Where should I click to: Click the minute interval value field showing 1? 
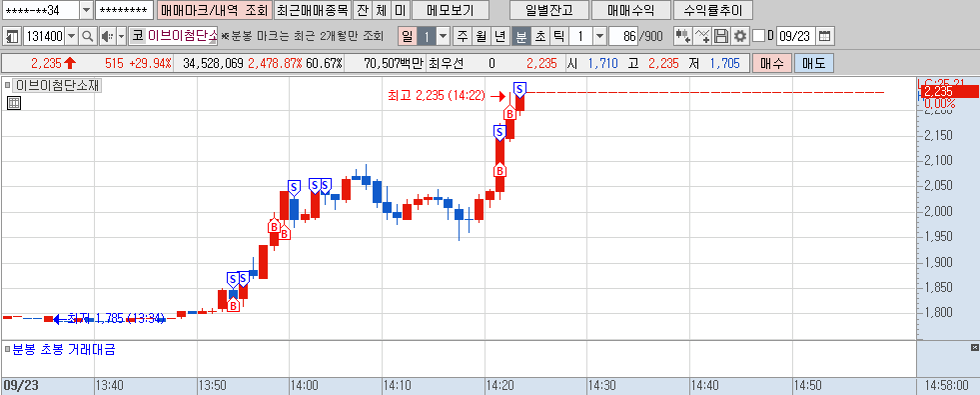[x=581, y=36]
